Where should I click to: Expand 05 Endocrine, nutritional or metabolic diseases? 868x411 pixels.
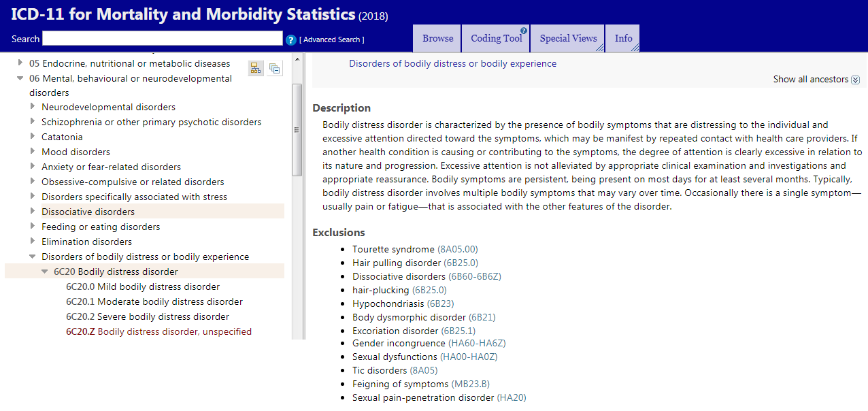[20, 63]
